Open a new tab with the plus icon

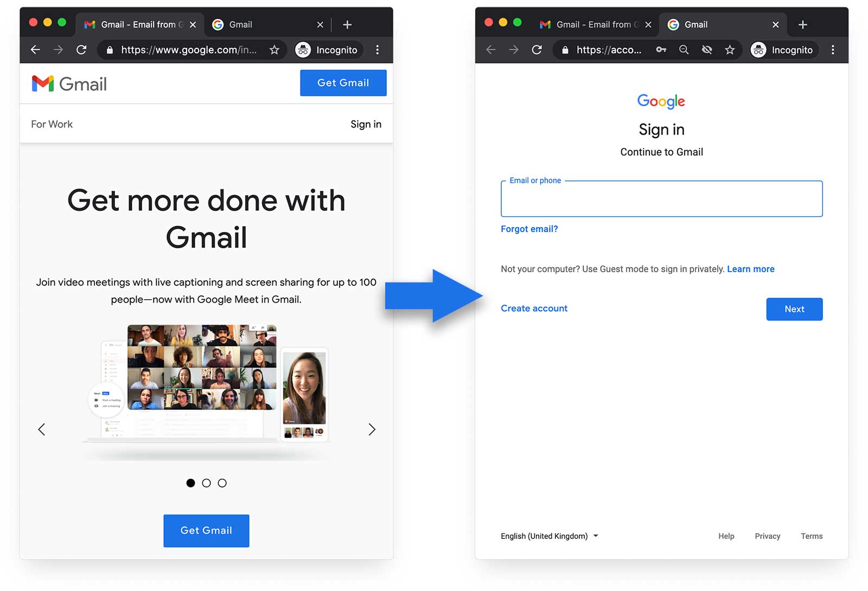(x=802, y=24)
